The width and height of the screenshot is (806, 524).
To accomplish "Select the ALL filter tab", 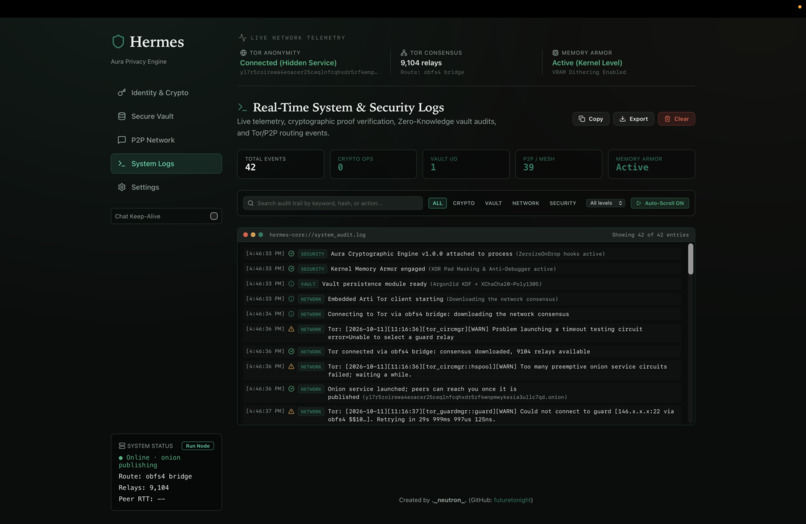I will (437, 203).
